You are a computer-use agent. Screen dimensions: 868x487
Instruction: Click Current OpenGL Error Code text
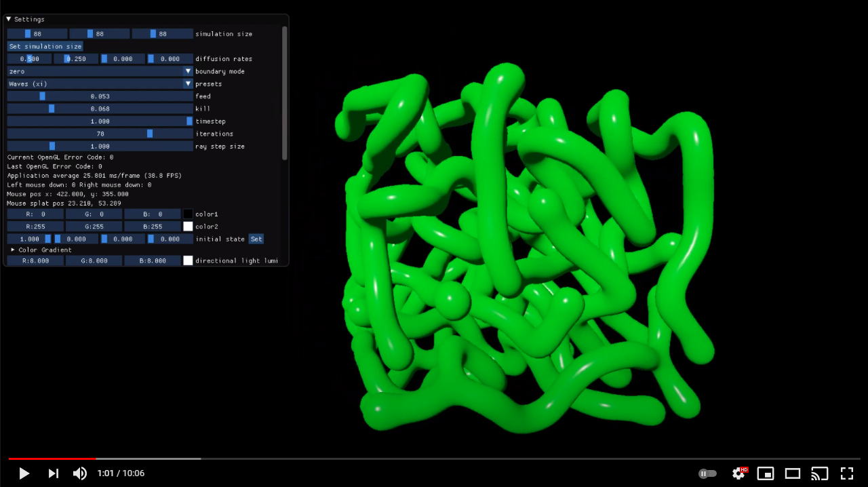pyautogui.click(x=60, y=157)
